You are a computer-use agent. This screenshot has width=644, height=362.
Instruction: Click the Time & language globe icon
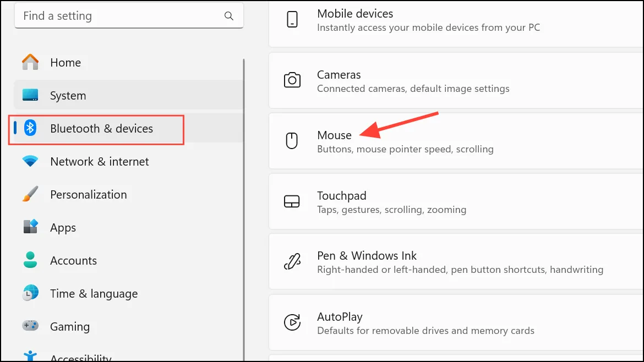point(30,293)
